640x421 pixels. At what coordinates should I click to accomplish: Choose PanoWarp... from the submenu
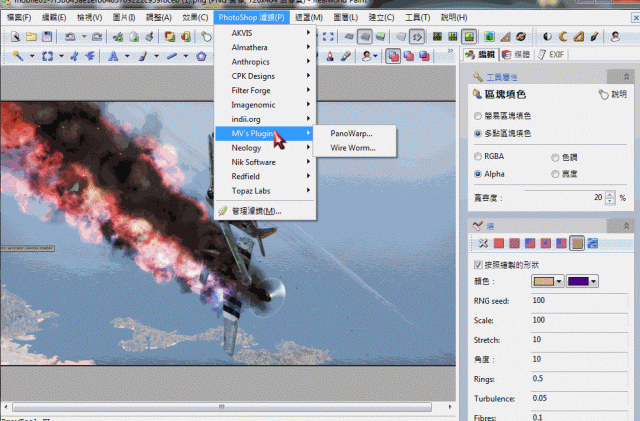pos(355,134)
